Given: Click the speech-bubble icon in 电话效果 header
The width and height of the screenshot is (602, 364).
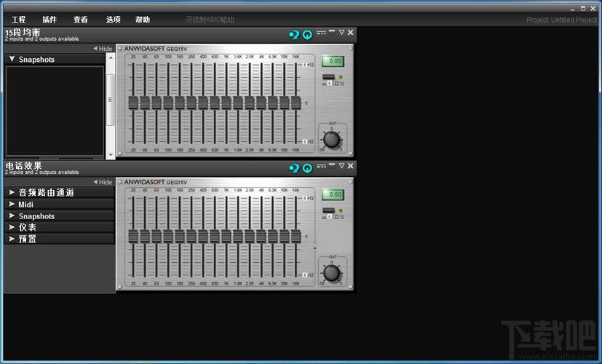Looking at the screenshot, I should [x=293, y=167].
